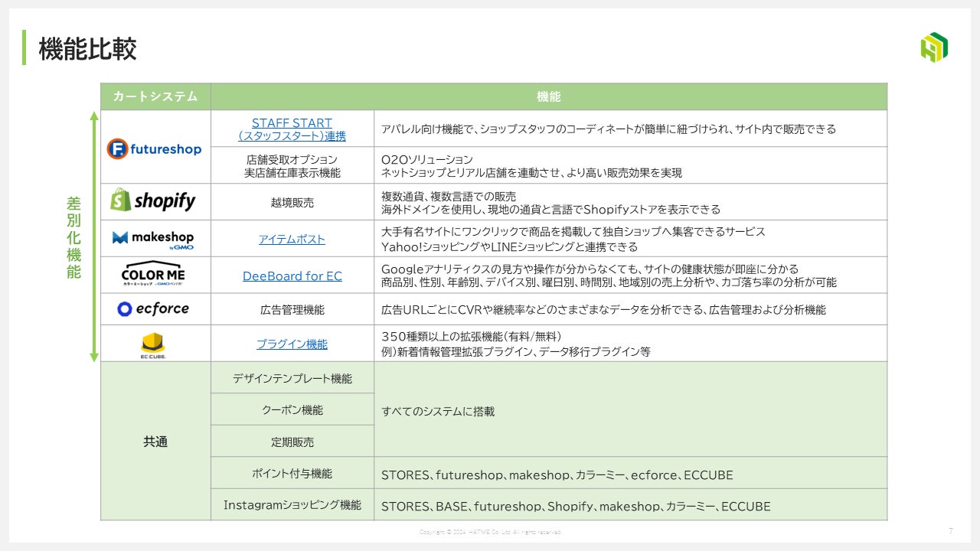Click the アパレル向け機能 description text
Screen dimensions: 980x551
tap(609, 129)
